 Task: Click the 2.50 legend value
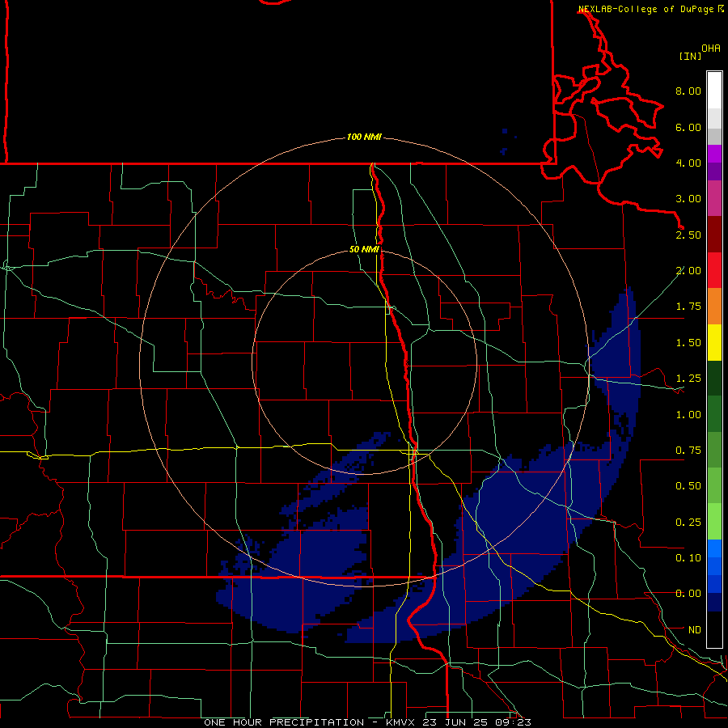pos(688,235)
